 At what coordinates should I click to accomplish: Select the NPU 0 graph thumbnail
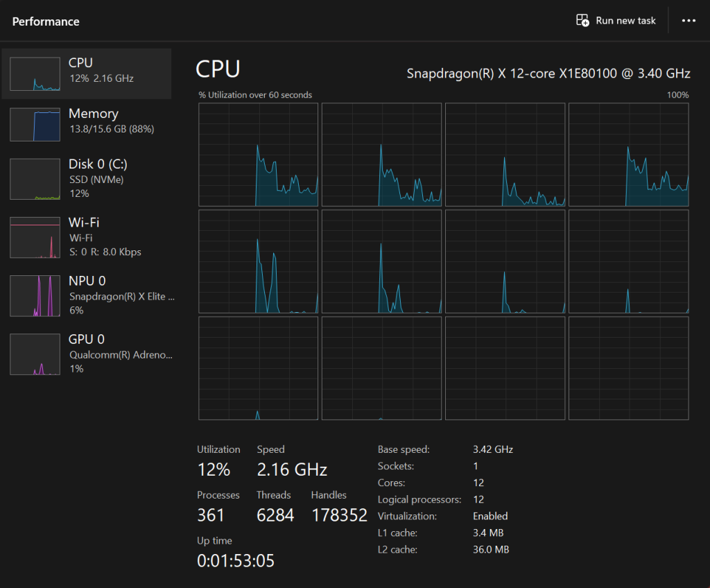[35, 295]
